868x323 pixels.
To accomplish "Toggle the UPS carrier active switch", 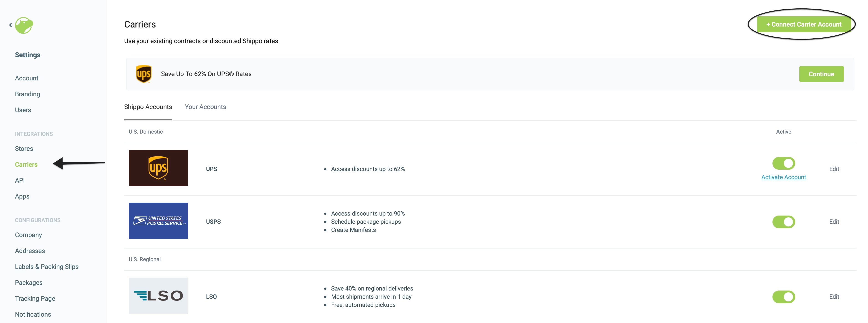I will pos(783,163).
